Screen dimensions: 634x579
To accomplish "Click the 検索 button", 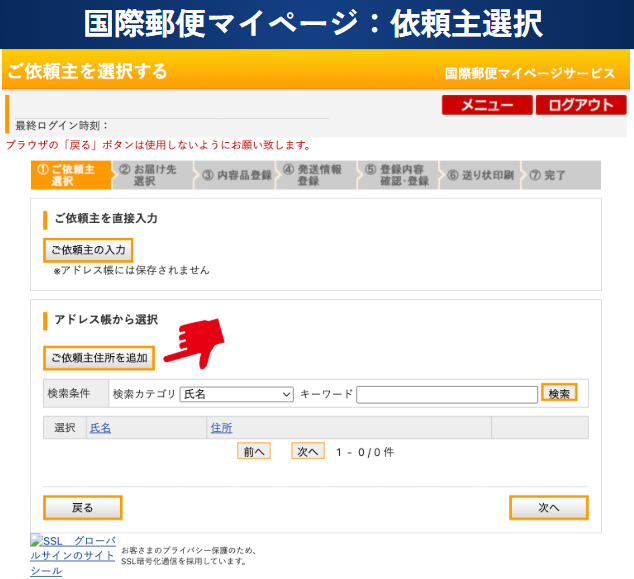I will [x=559, y=394].
